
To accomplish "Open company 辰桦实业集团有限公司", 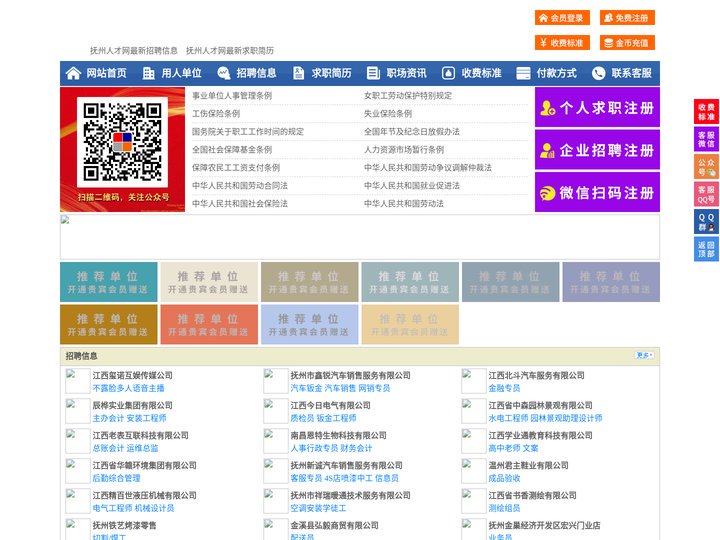I will point(132,405).
